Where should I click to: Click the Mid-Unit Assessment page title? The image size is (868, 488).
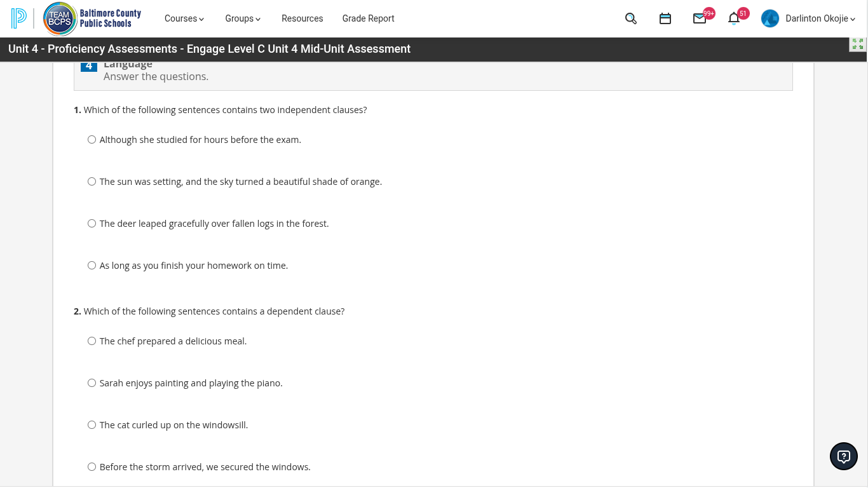(210, 49)
